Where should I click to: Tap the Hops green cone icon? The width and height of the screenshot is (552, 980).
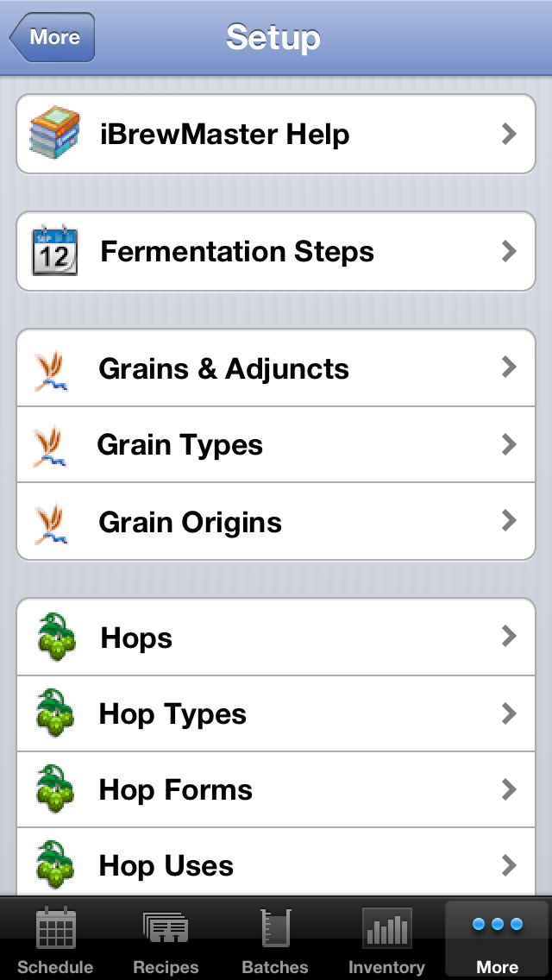click(56, 638)
